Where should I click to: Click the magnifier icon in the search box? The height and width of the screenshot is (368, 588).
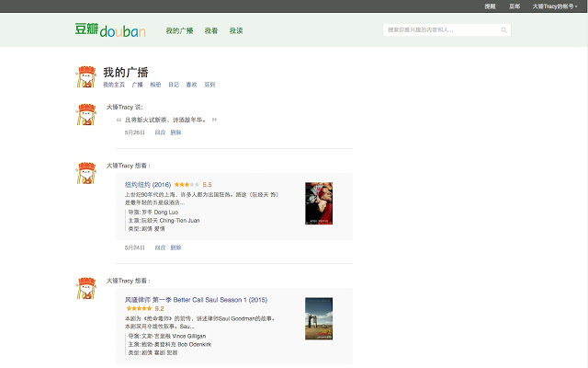click(x=503, y=30)
